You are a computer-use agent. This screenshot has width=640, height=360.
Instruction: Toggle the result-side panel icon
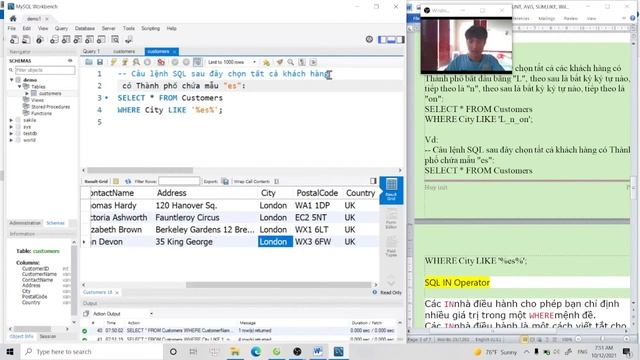[x=373, y=181]
